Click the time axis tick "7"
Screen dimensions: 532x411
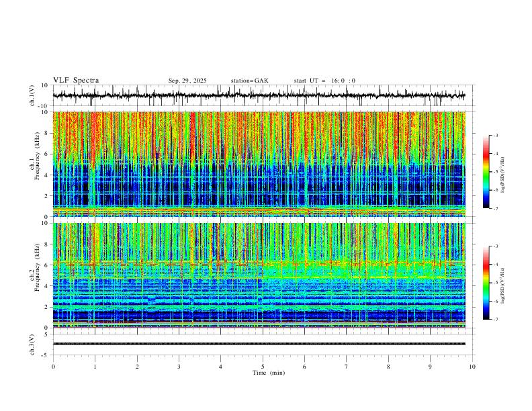347,367
